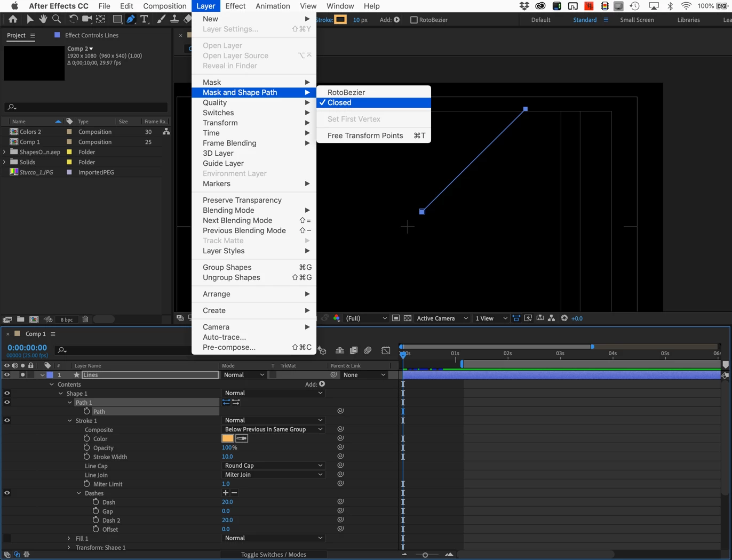Viewport: 732px width, 560px height.
Task: Select the Pen tool
Action: pyautogui.click(x=131, y=19)
